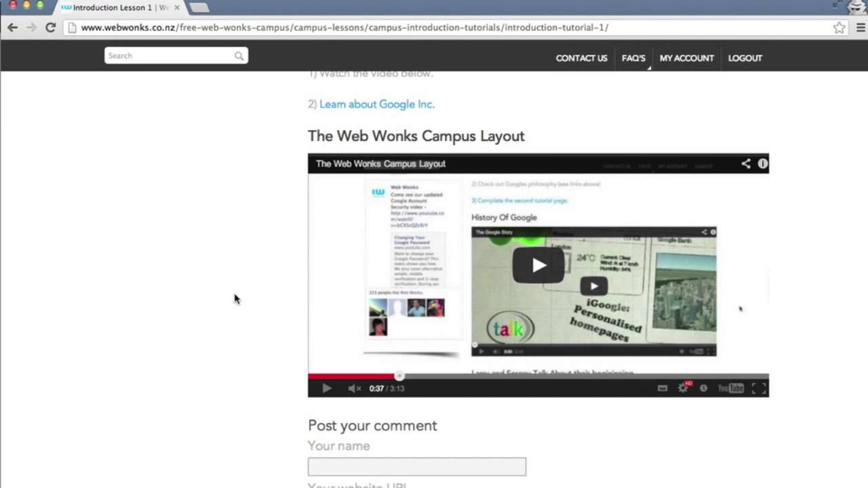Click the page icon beside the URL

[x=72, y=28]
